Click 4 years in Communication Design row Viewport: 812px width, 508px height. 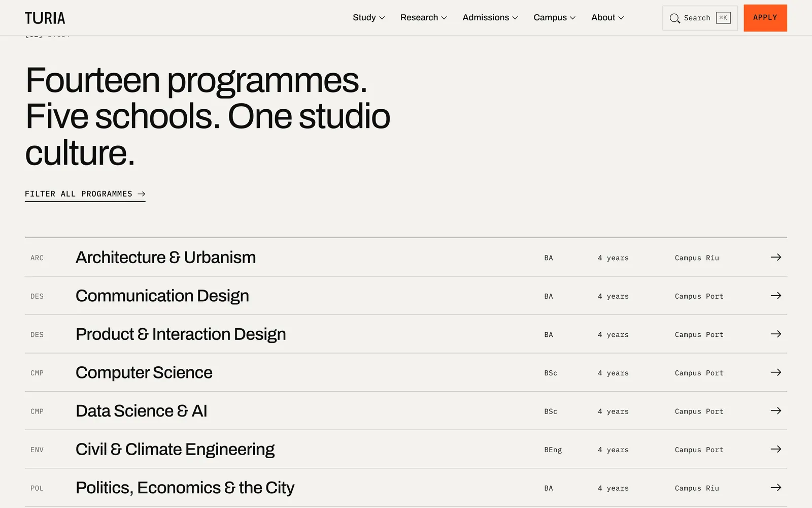coord(613,296)
